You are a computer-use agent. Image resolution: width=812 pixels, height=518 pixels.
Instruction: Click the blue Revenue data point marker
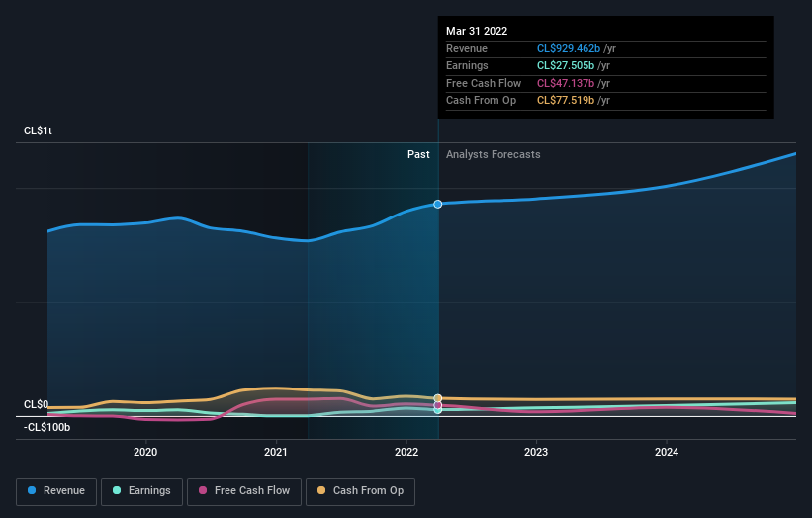(438, 204)
